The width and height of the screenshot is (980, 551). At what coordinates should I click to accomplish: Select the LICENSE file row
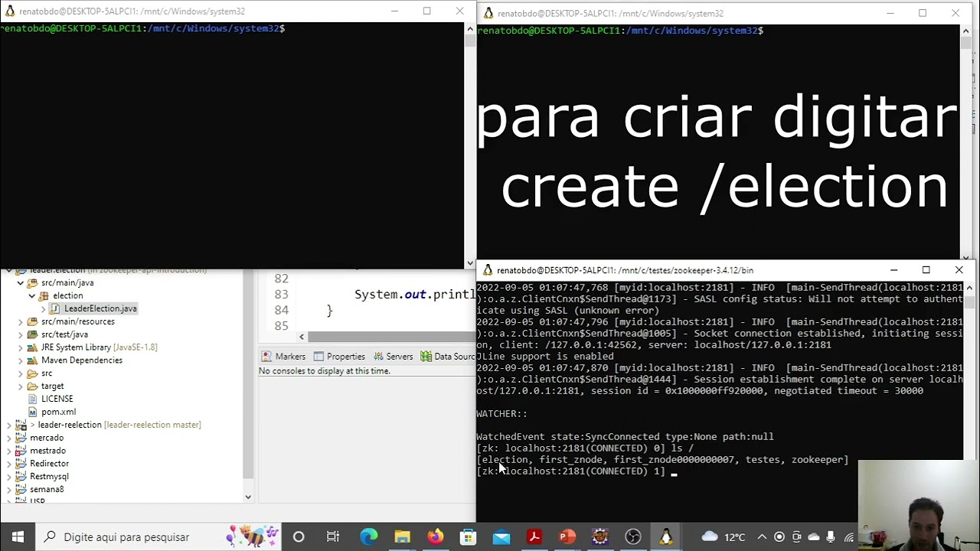[57, 399]
